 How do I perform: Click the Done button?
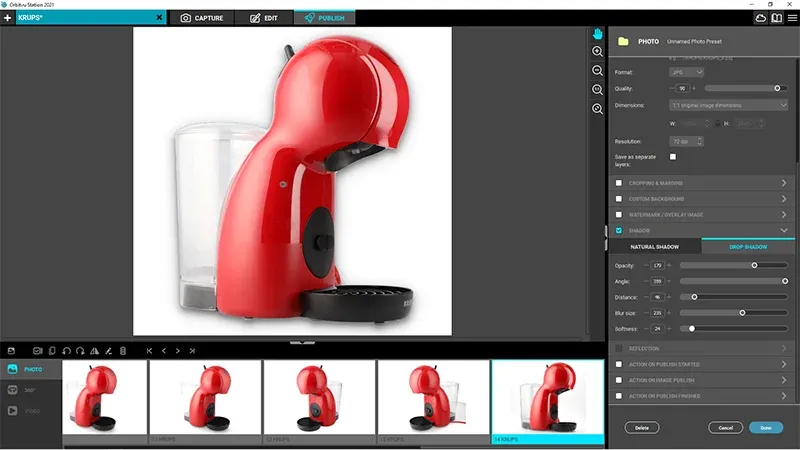[x=766, y=427]
